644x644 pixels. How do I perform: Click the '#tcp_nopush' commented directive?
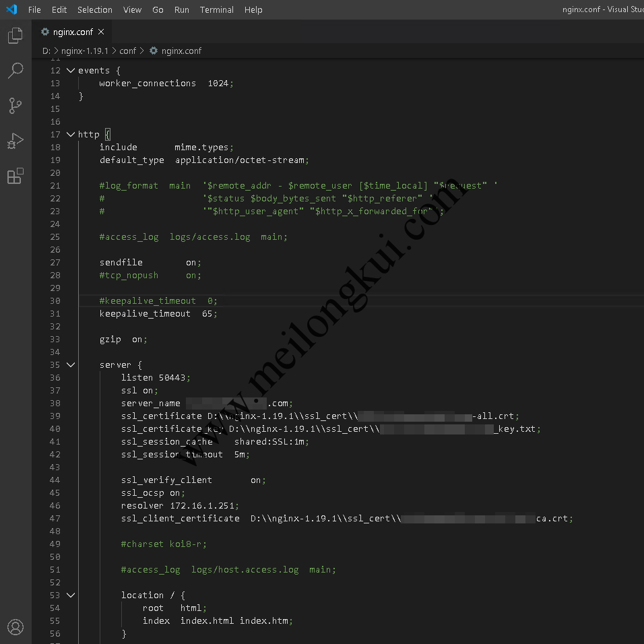pos(129,275)
